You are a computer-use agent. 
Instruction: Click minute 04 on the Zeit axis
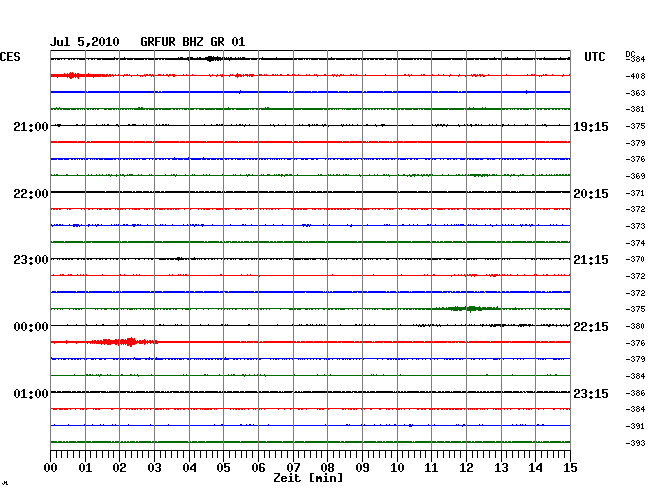click(x=189, y=468)
